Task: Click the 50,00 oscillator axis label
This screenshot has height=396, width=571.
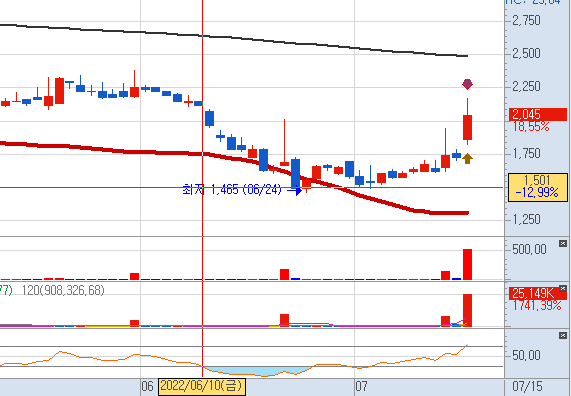Action: 526,355
